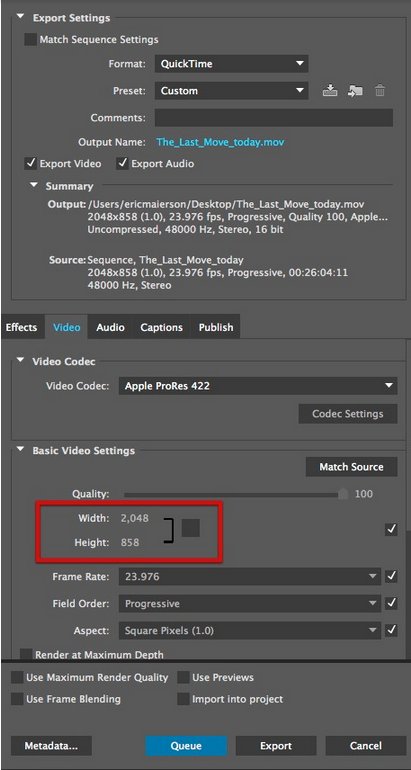Click the Export button

click(x=276, y=745)
